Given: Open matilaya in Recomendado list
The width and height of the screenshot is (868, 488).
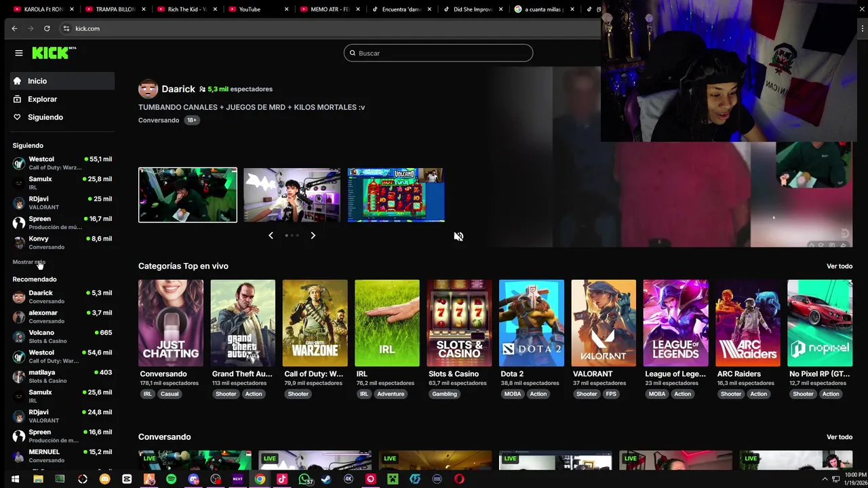Looking at the screenshot, I should [x=62, y=376].
